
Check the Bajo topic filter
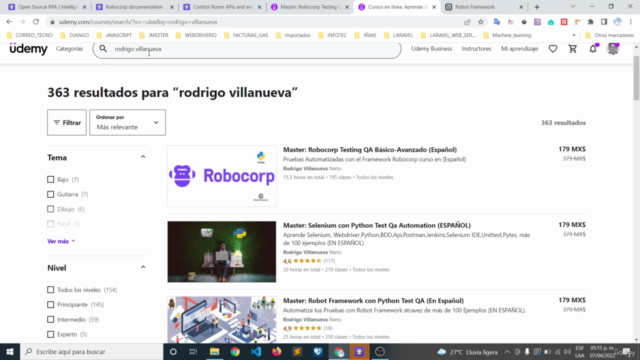pyautogui.click(x=51, y=179)
